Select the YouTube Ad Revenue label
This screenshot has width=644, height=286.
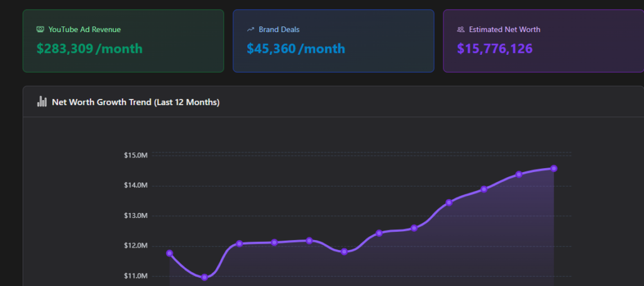pyautogui.click(x=84, y=30)
